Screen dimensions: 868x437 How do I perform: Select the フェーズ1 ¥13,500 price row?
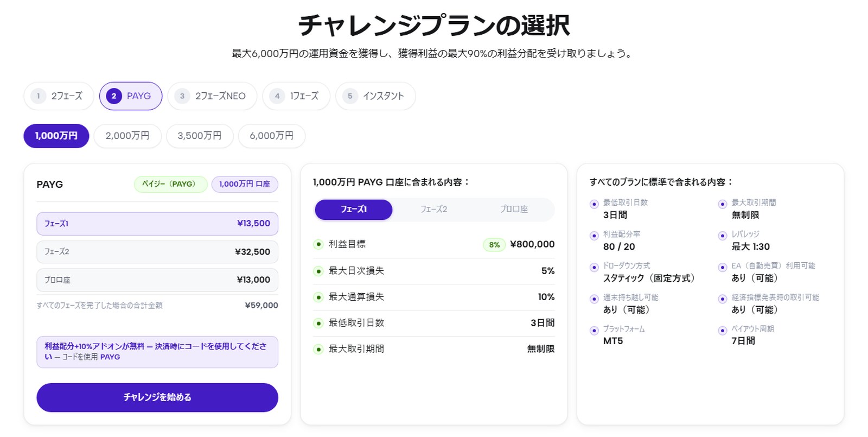pyautogui.click(x=157, y=224)
